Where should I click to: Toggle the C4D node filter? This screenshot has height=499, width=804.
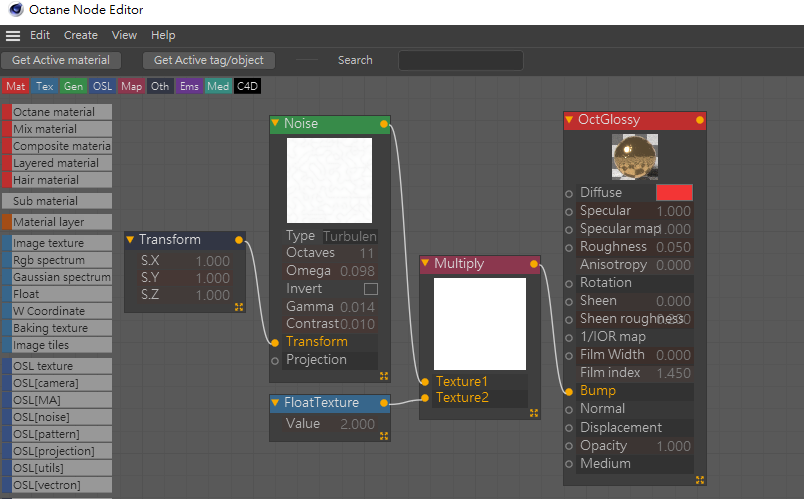247,86
